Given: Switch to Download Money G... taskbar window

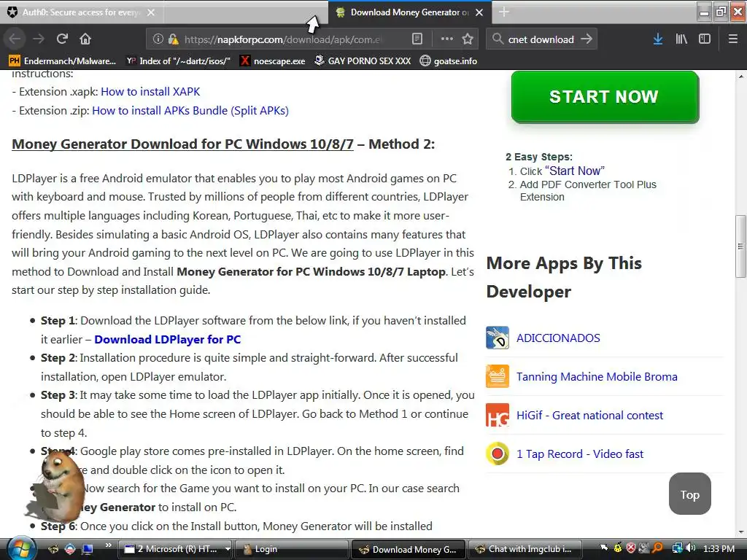Looking at the screenshot, I should click(x=408, y=549).
